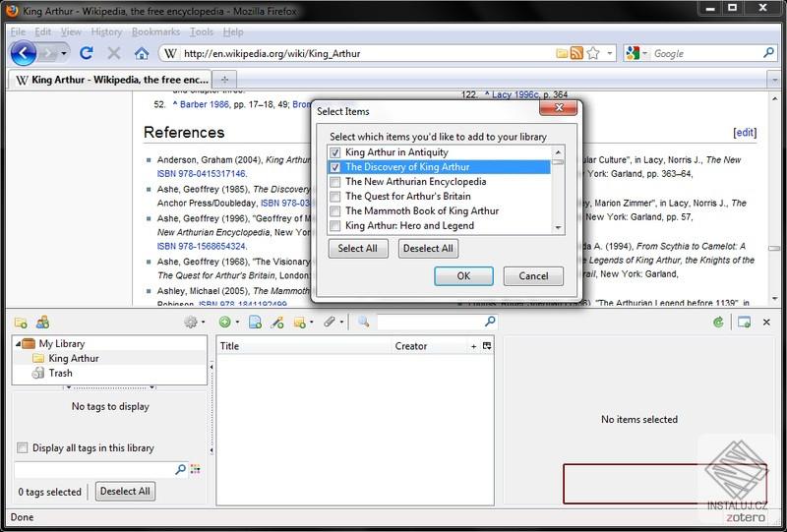Image resolution: width=787 pixels, height=532 pixels.
Task: Click the Advanced Search magnifier icon
Action: click(x=363, y=322)
